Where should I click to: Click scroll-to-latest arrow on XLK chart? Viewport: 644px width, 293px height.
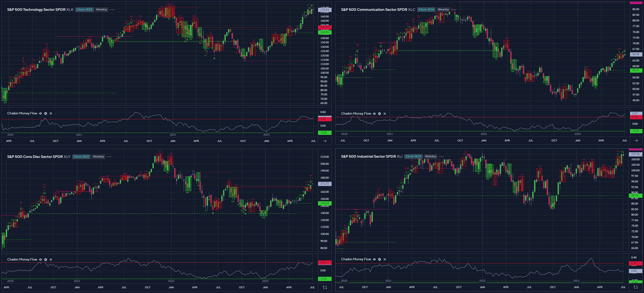[x=325, y=141]
